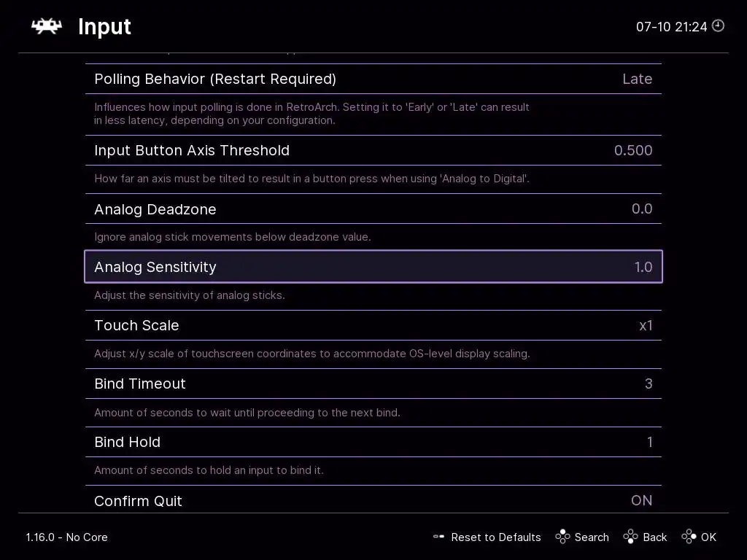Screen dimensions: 747x560
Task: Click the clock icon beside the time
Action: pyautogui.click(x=719, y=26)
